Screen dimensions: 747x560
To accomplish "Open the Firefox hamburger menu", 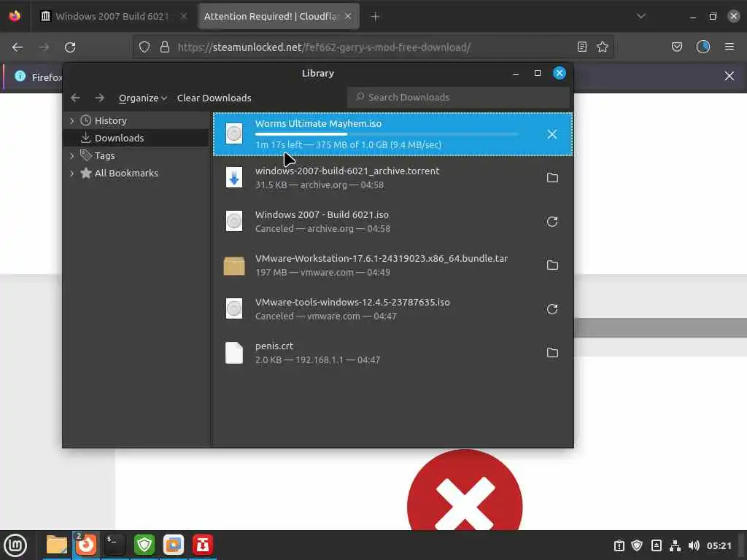I will coord(729,47).
